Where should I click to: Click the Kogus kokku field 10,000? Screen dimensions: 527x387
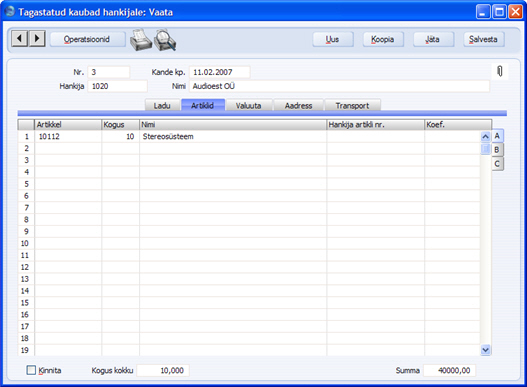point(163,371)
